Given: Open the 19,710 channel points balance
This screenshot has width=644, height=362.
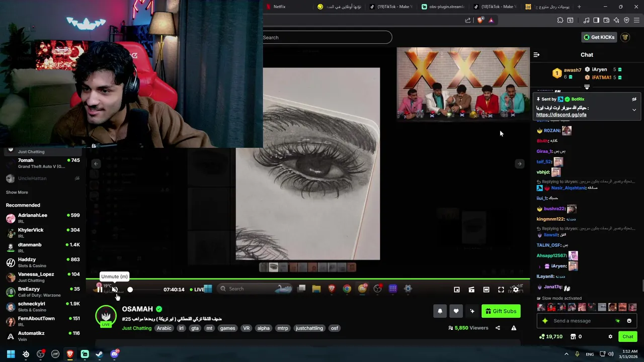Looking at the screenshot, I should click(x=550, y=337).
